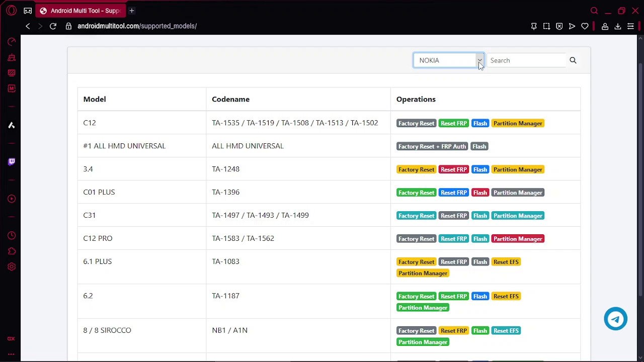Open the NOKIA brand dropdown
This screenshot has height=362, width=644.
pyautogui.click(x=449, y=60)
